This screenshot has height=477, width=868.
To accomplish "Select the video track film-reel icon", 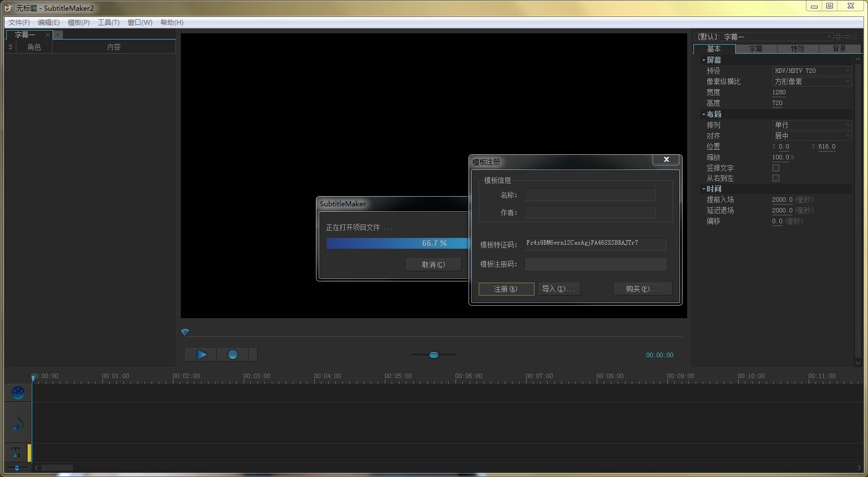I will tap(18, 393).
